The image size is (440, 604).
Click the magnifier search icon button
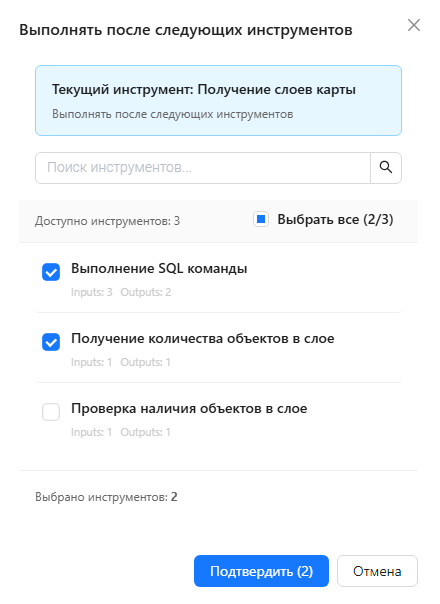click(x=386, y=168)
